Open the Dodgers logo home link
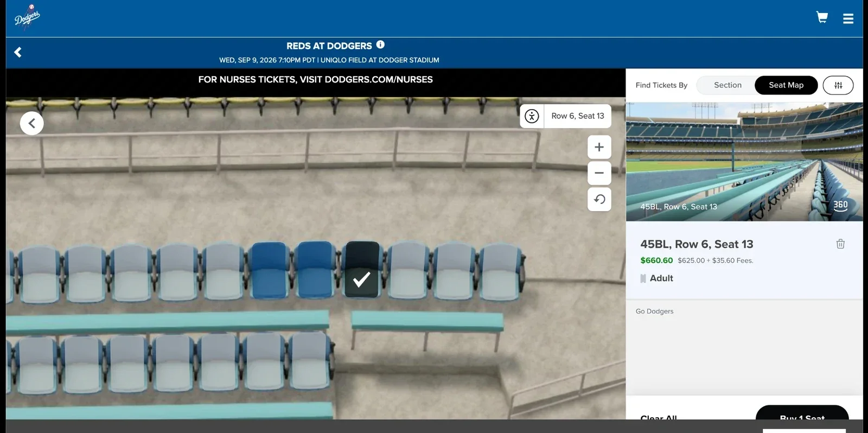This screenshot has width=868, height=433. [x=27, y=17]
